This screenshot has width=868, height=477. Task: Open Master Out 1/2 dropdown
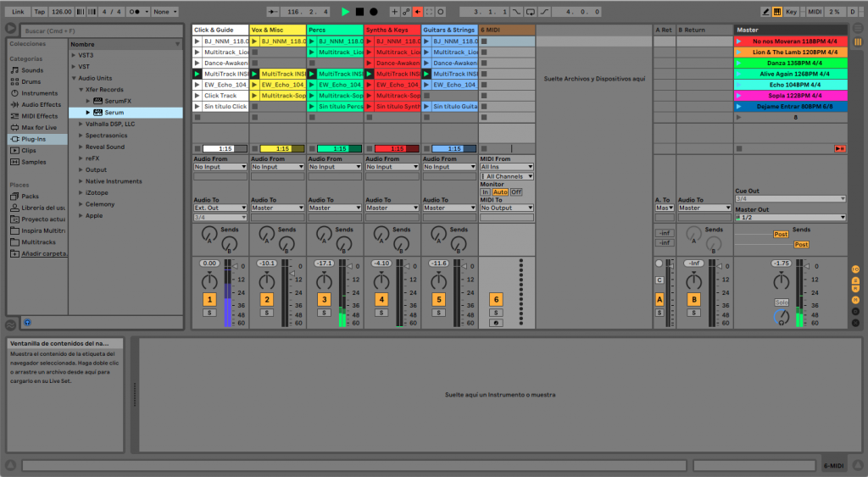pos(790,218)
